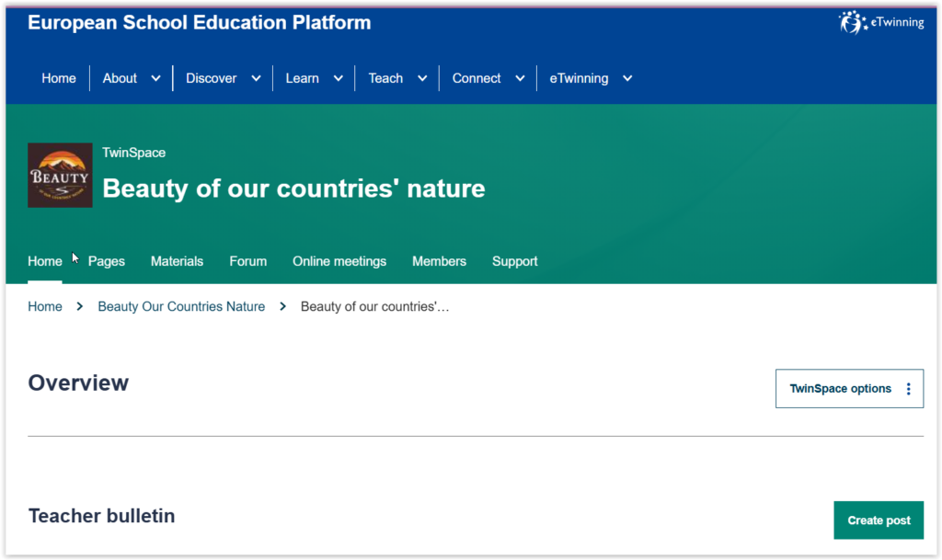
Task: Expand the About dropdown chevron
Action: tap(155, 79)
